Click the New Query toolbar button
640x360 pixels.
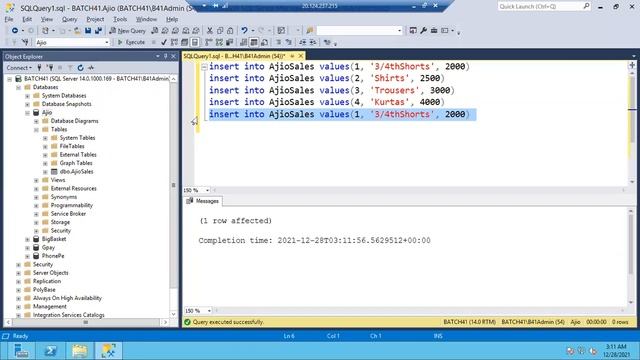(x=127, y=31)
